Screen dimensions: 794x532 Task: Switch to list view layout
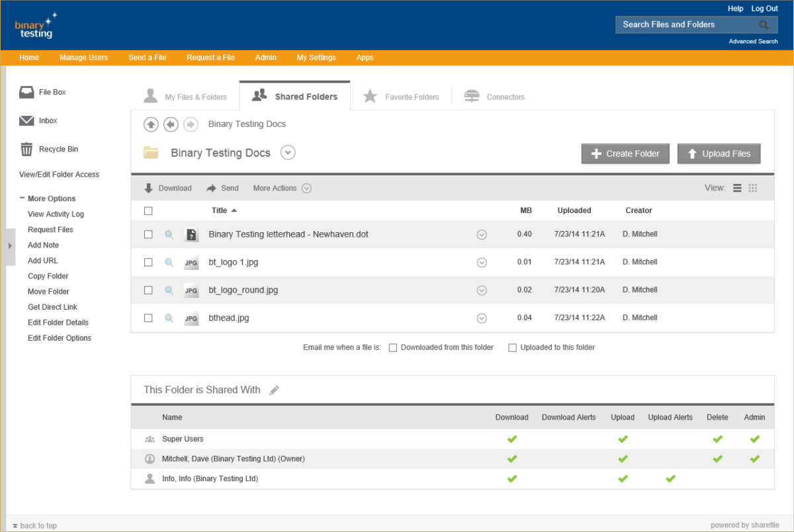pos(737,188)
